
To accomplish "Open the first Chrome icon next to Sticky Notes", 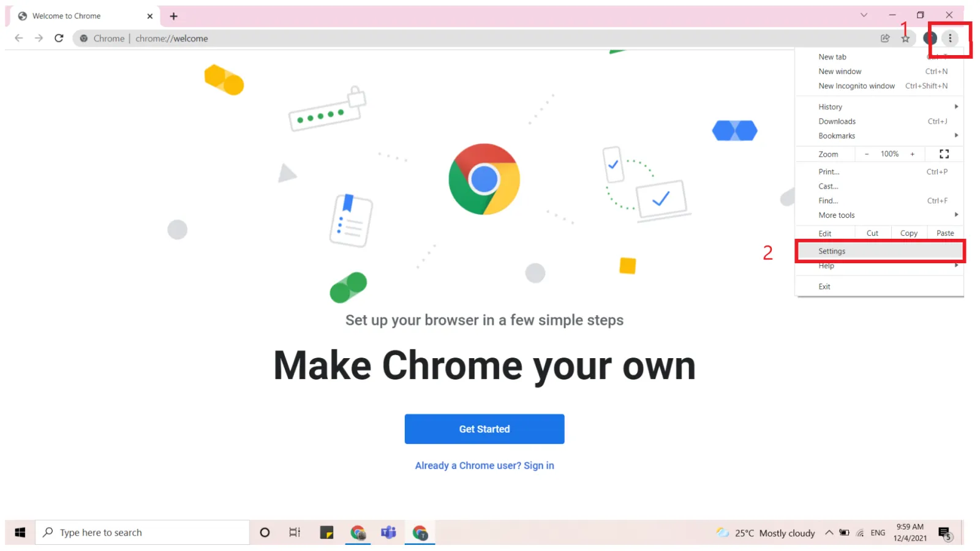I will 358,533.
